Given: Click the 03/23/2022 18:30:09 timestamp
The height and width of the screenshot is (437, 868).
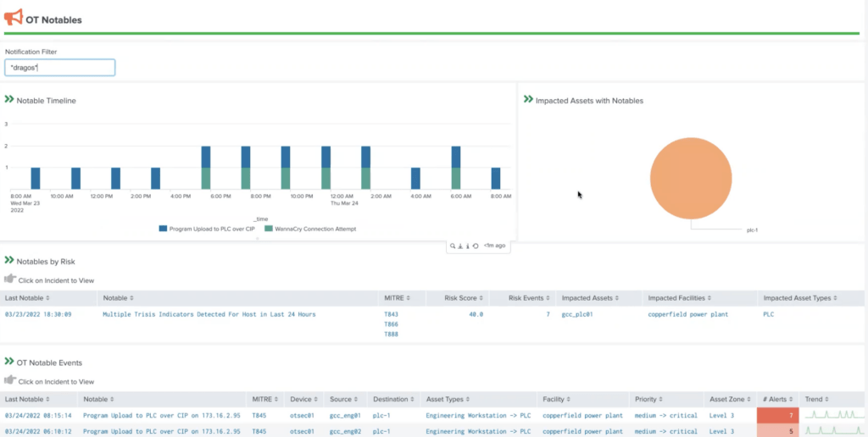Looking at the screenshot, I should 37,314.
